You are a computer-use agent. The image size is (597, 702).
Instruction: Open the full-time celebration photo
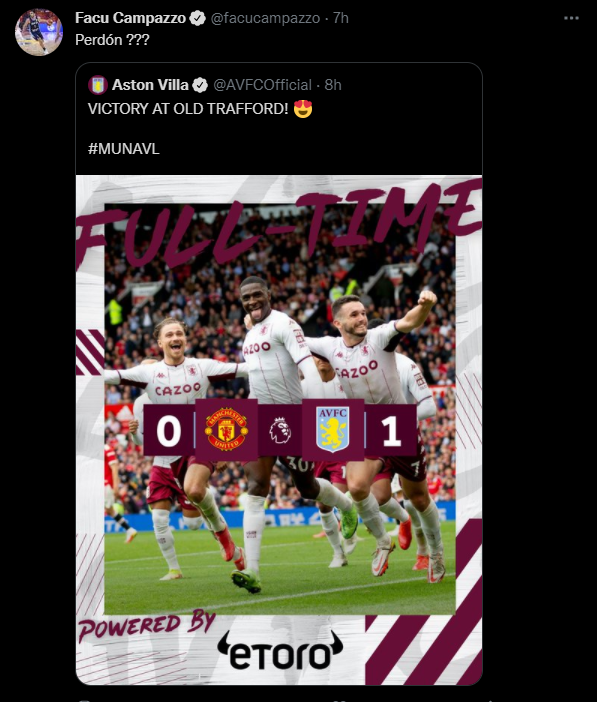click(x=279, y=430)
